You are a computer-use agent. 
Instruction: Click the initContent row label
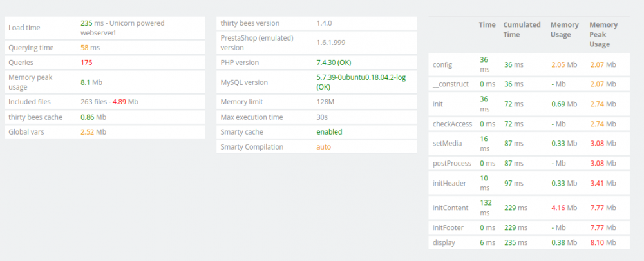451,208
